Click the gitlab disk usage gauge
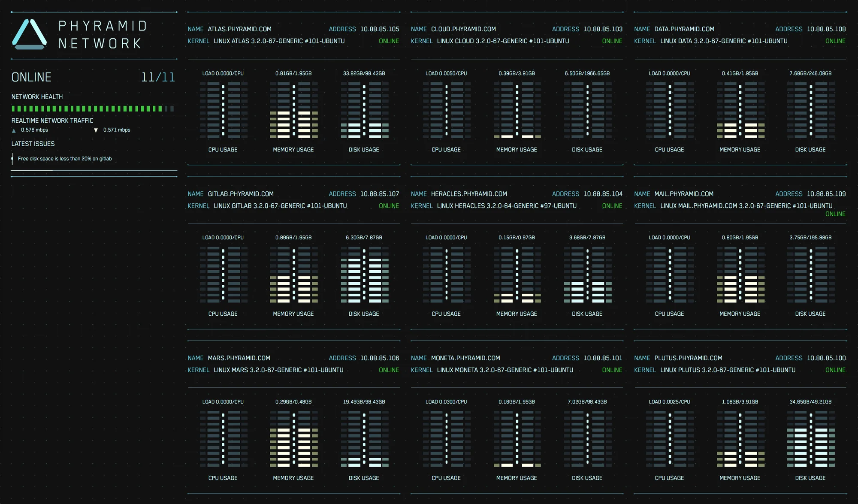 pos(364,275)
